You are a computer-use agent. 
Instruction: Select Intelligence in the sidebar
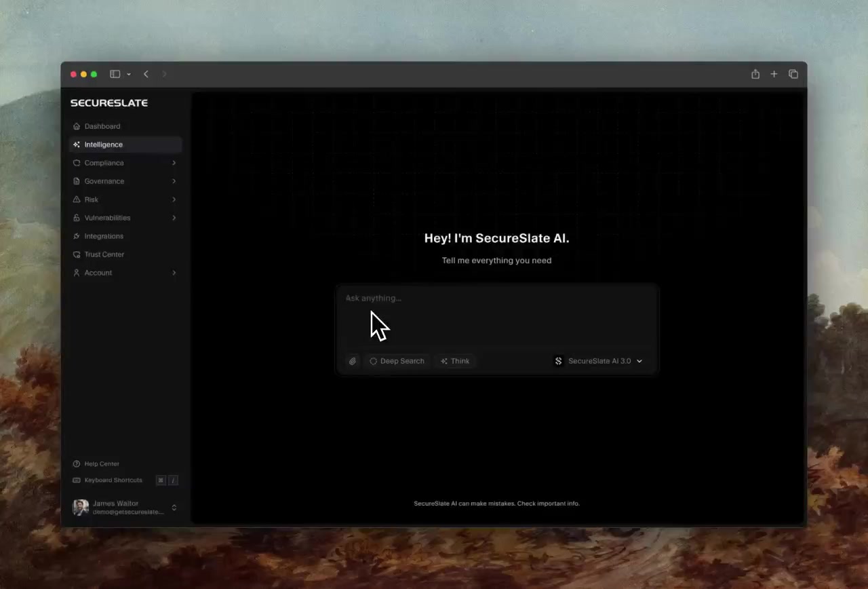pos(125,145)
